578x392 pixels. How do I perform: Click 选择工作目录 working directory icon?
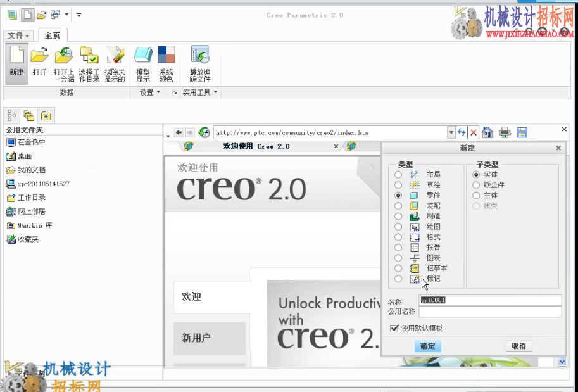click(89, 64)
